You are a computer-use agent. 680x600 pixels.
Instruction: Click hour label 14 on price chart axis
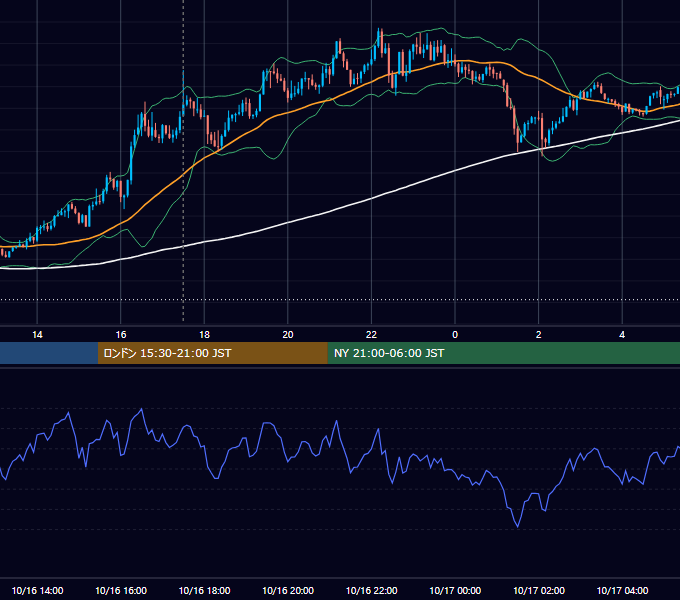37,335
